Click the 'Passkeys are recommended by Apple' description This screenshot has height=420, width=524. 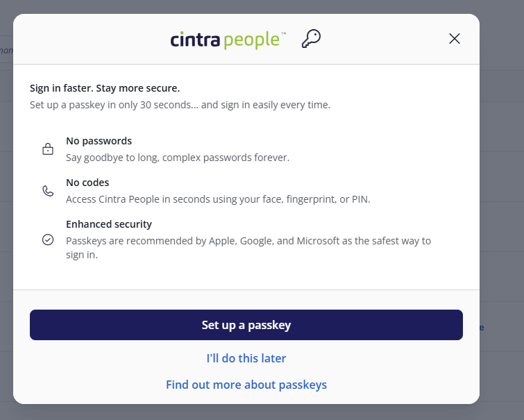(248, 241)
